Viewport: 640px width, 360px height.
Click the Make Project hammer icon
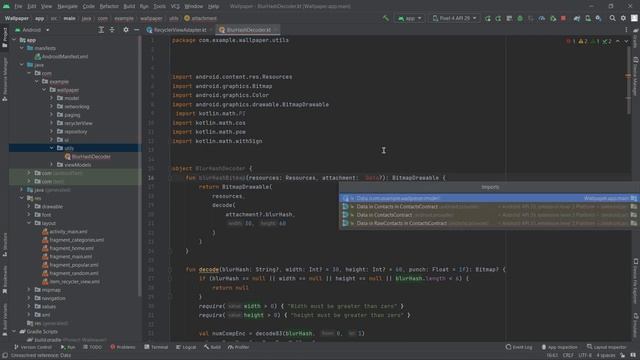pyautogui.click(x=385, y=18)
